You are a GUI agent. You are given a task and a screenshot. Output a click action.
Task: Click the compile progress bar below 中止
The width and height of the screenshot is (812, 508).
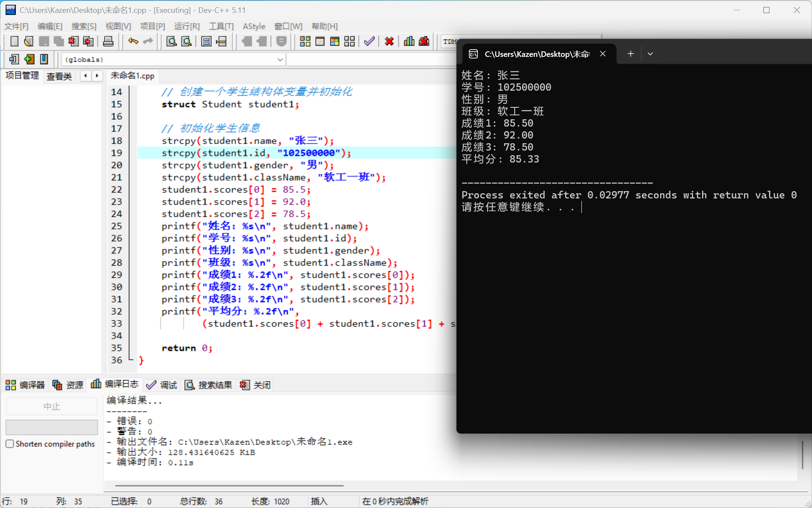(x=51, y=427)
